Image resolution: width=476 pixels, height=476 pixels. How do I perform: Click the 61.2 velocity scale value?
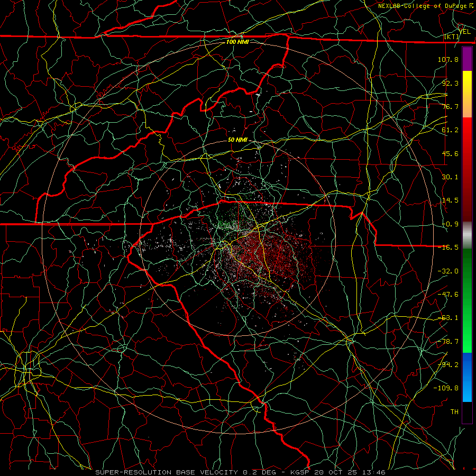(x=450, y=130)
